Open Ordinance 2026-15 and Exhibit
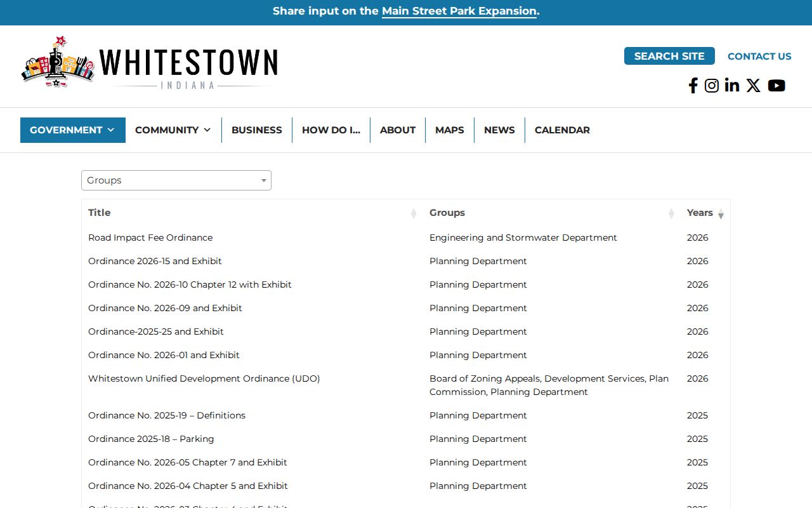812x508 pixels. point(155,261)
